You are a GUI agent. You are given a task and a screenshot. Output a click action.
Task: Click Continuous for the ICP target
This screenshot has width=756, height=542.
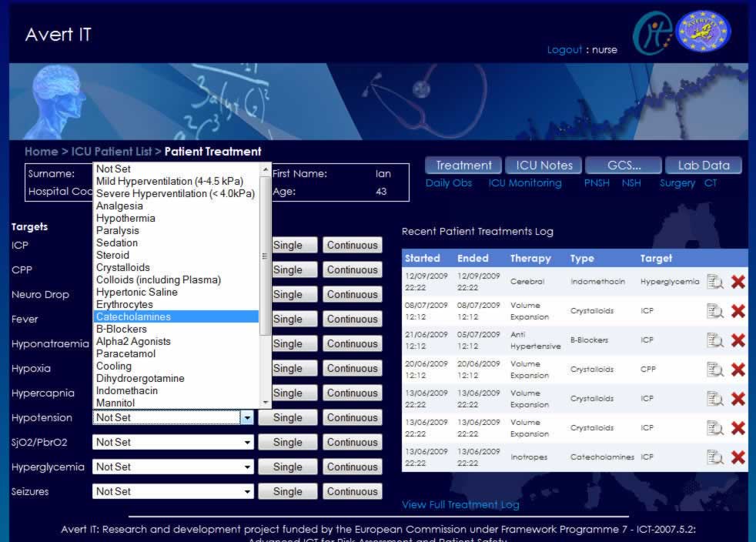click(x=353, y=245)
